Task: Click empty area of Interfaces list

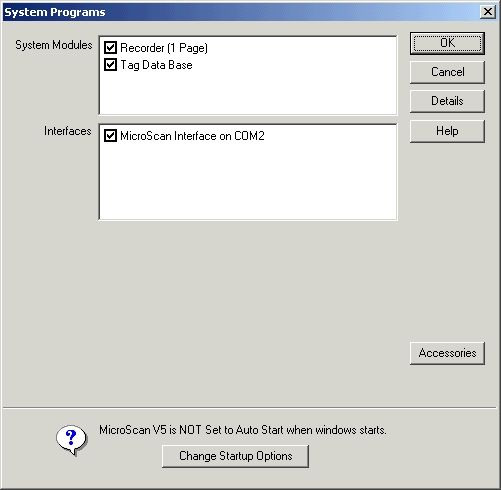Action: (248, 182)
